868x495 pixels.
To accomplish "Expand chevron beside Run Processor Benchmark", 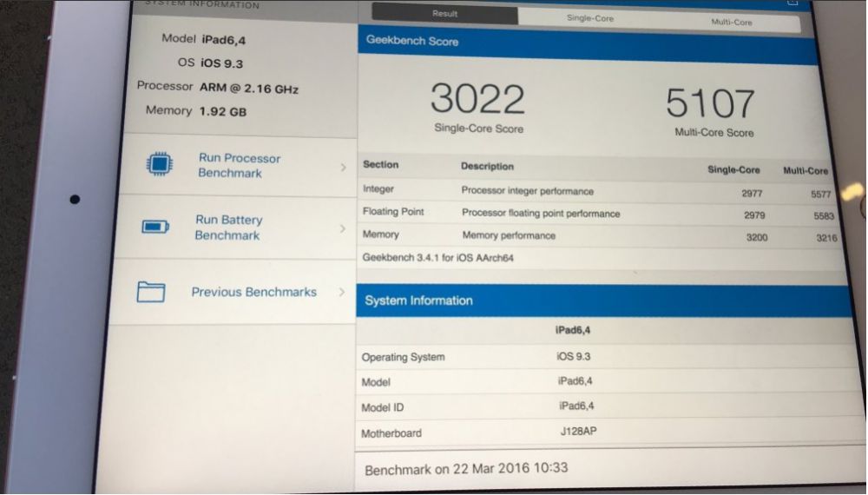I will [x=343, y=167].
